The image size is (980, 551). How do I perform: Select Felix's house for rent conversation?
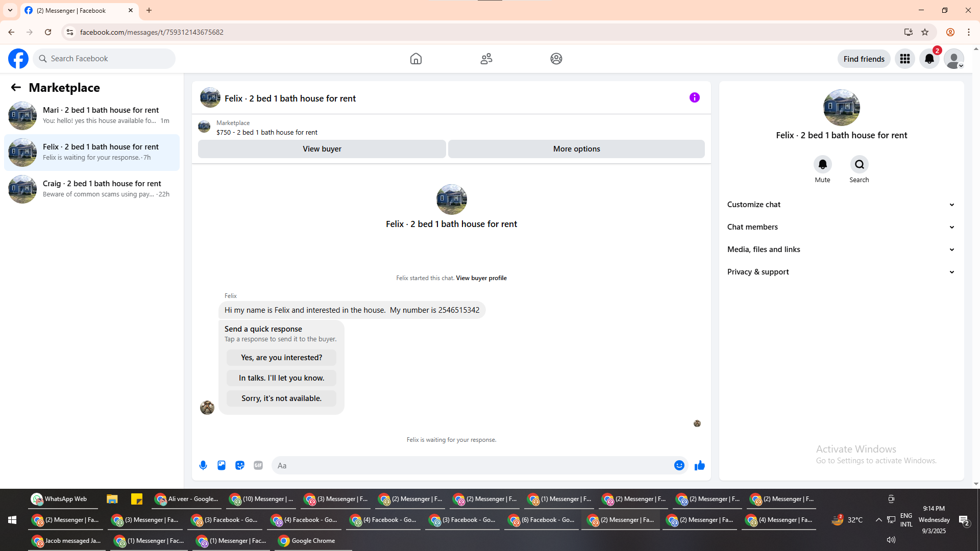pyautogui.click(x=92, y=153)
